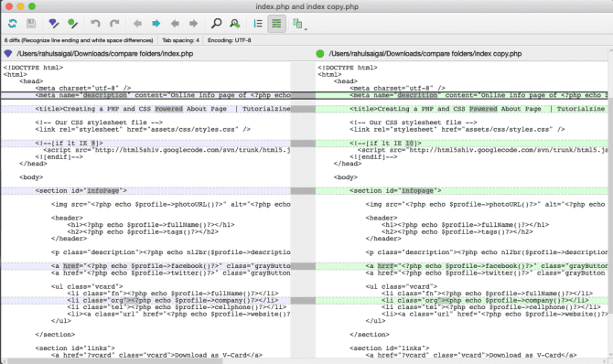
Task: Click left pane 'section id=links' line
Action: tap(75, 348)
